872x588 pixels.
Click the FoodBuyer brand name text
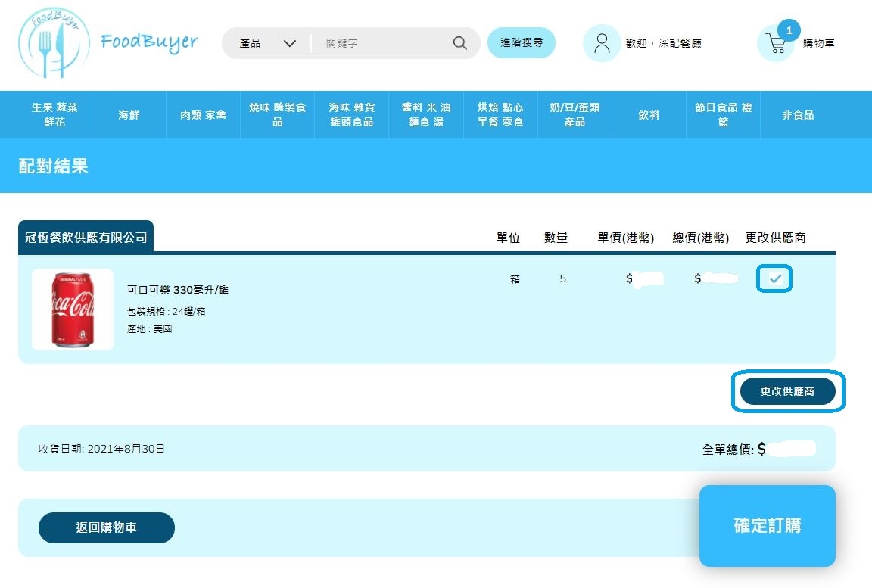149,42
